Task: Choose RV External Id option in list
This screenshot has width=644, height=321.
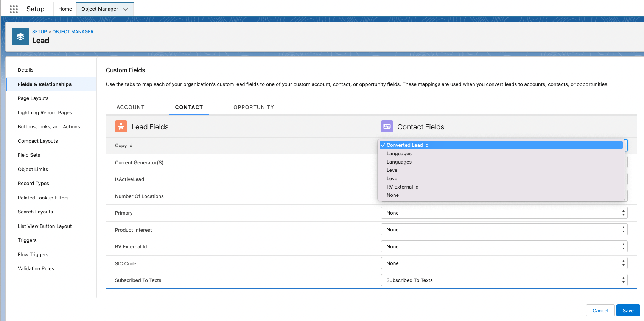Action: tap(501, 187)
